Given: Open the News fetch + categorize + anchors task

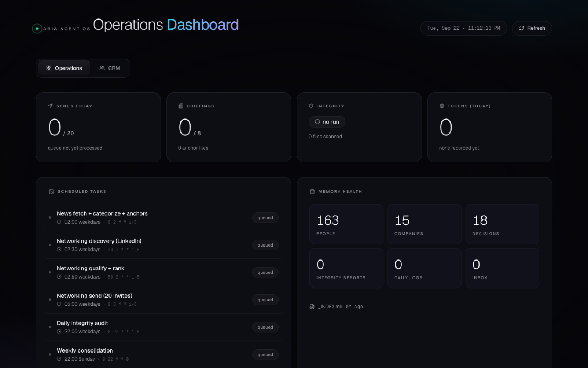Looking at the screenshot, I should tap(164, 218).
